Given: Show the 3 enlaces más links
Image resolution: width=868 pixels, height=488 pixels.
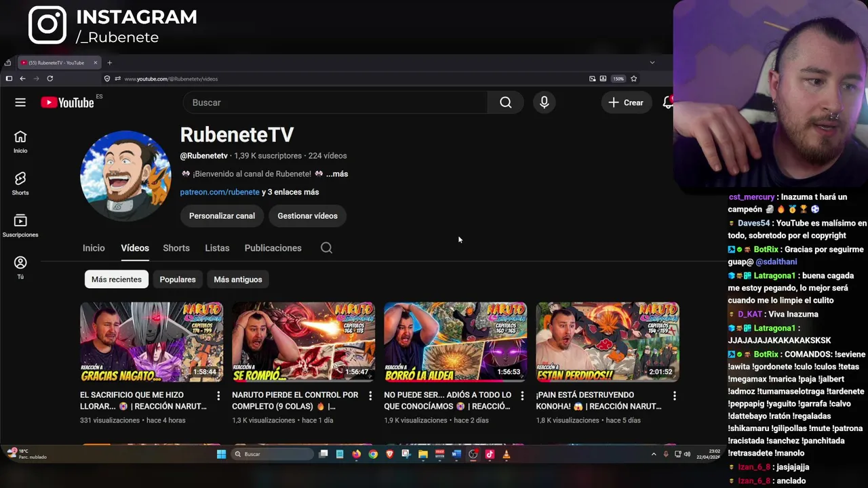Looking at the screenshot, I should coord(290,192).
